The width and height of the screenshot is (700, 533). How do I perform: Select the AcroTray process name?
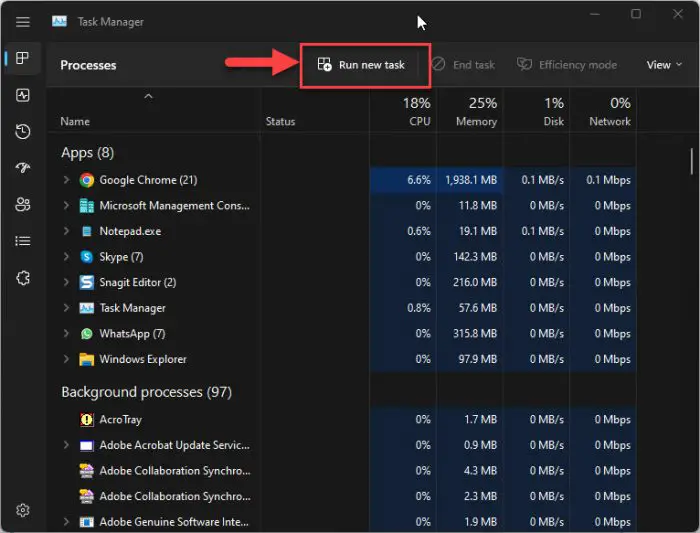(120, 420)
